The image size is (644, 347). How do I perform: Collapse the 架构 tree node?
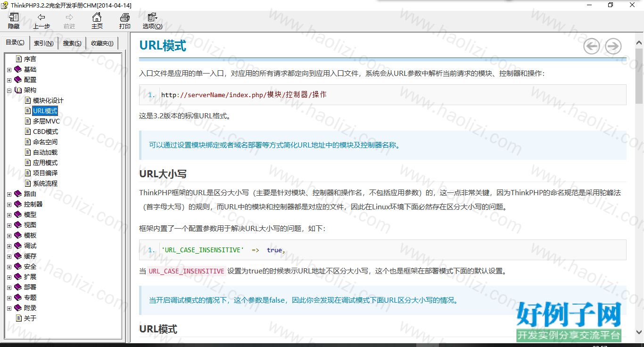9,91
